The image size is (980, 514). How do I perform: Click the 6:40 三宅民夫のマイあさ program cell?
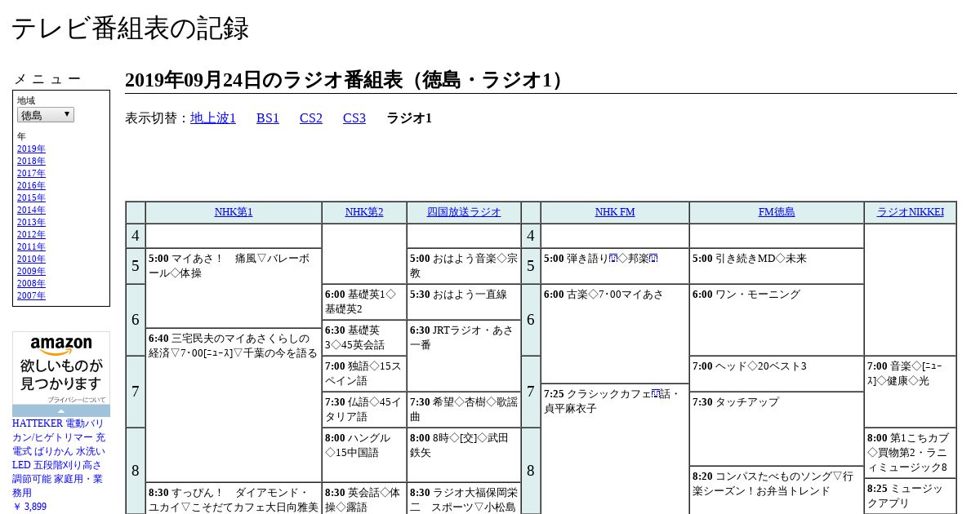click(x=234, y=405)
